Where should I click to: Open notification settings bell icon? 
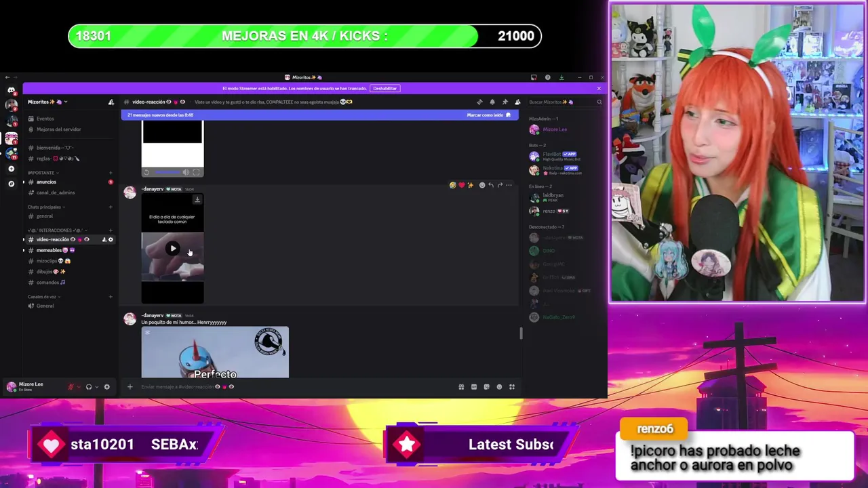(492, 102)
